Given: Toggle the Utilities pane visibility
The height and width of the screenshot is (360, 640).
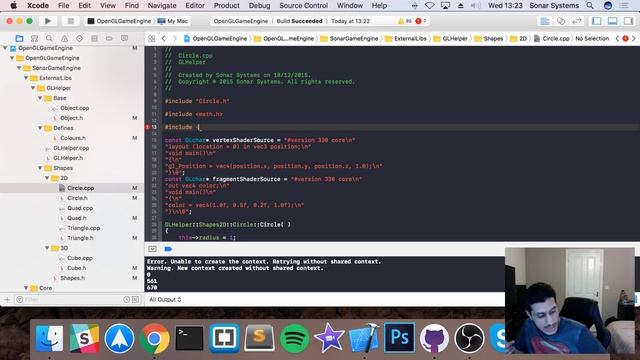Looking at the screenshot, I should coord(628,21).
